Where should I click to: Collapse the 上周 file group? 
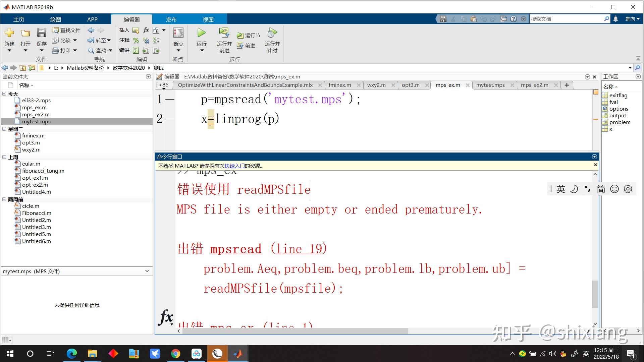[x=4, y=157]
